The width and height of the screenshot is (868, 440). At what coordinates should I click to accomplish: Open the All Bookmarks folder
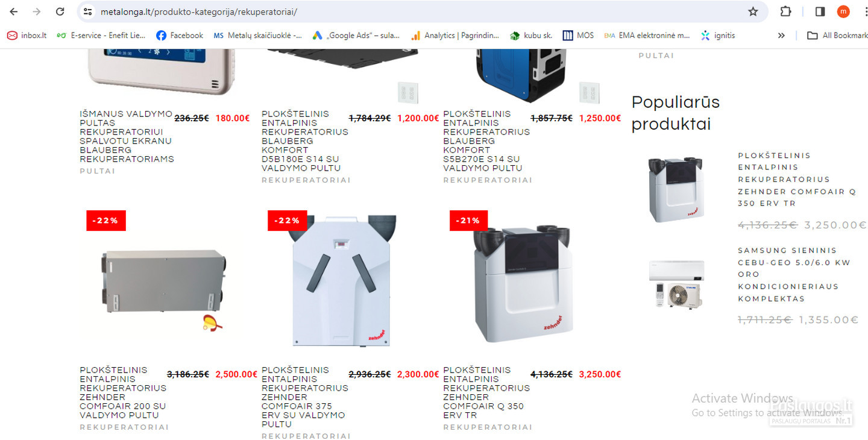pyautogui.click(x=837, y=36)
